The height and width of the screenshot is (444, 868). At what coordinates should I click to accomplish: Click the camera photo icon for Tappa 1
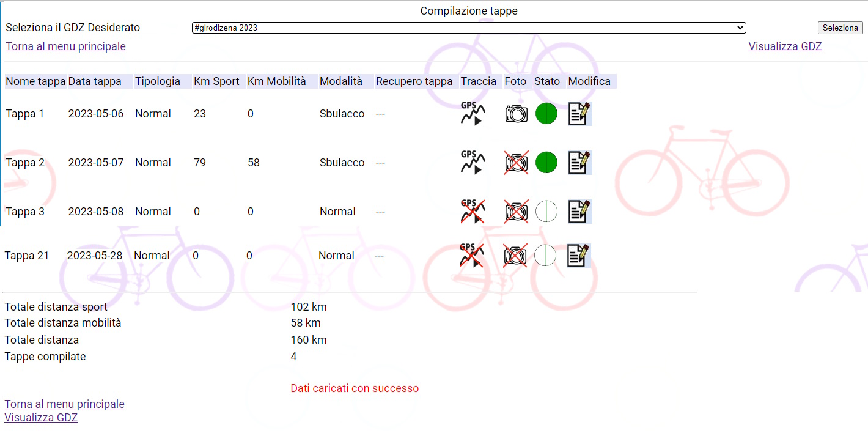click(x=516, y=114)
